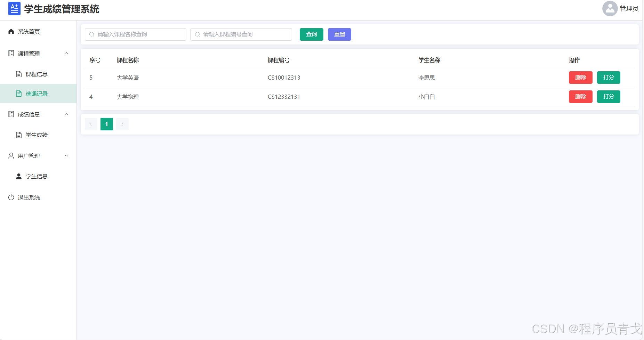
Task: Click the 学生成绩管理系统 title
Action: [x=62, y=9]
